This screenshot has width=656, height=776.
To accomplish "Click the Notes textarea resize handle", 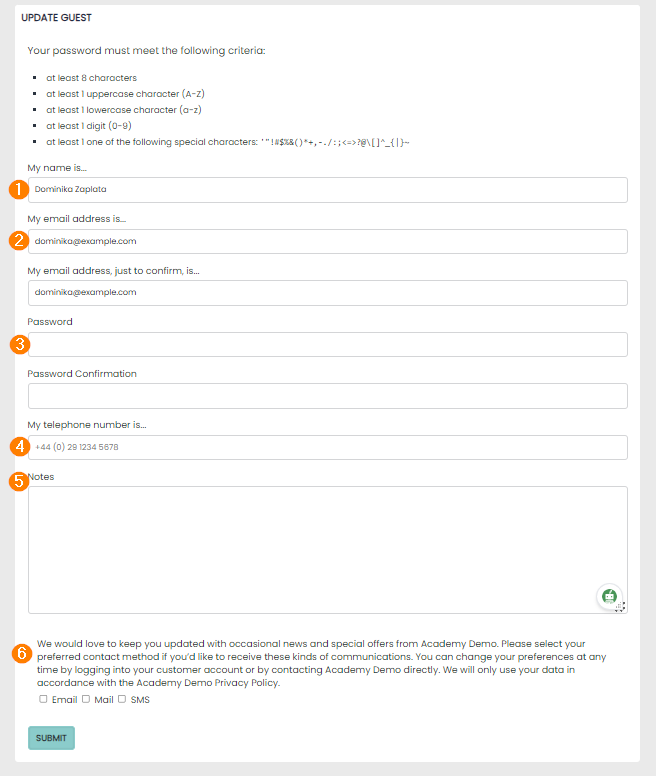I will click(620, 607).
